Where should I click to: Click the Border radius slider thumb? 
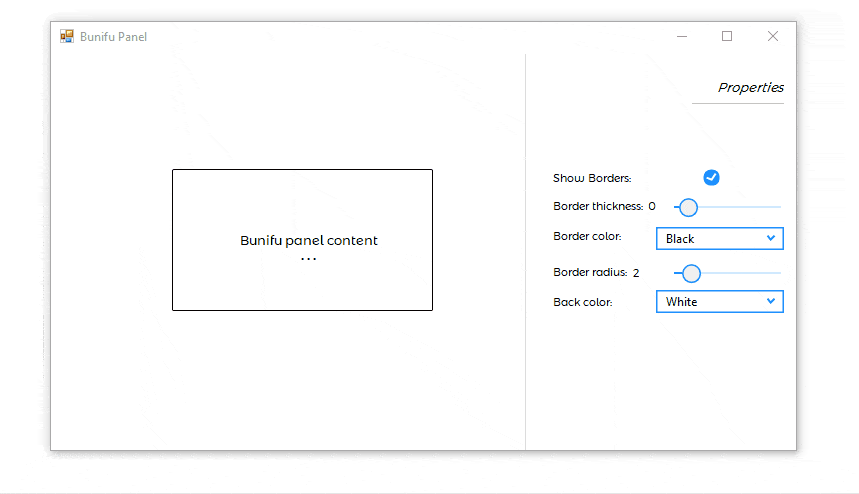click(691, 273)
